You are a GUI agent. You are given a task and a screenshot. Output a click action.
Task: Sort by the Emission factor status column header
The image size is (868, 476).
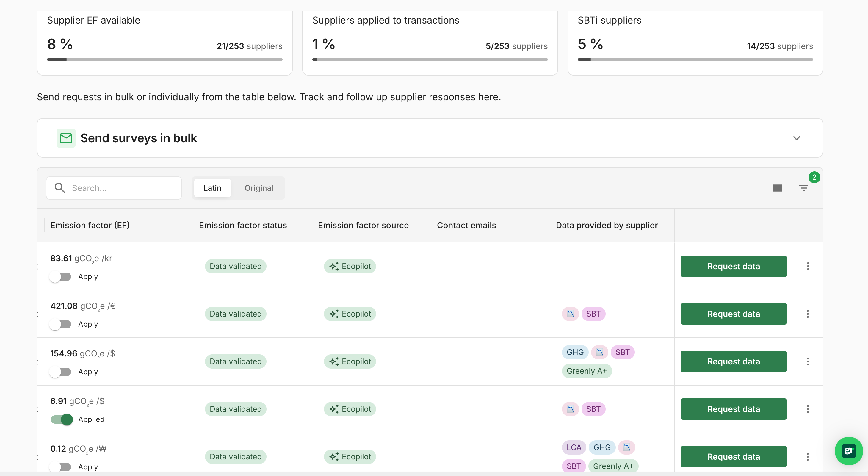point(243,225)
